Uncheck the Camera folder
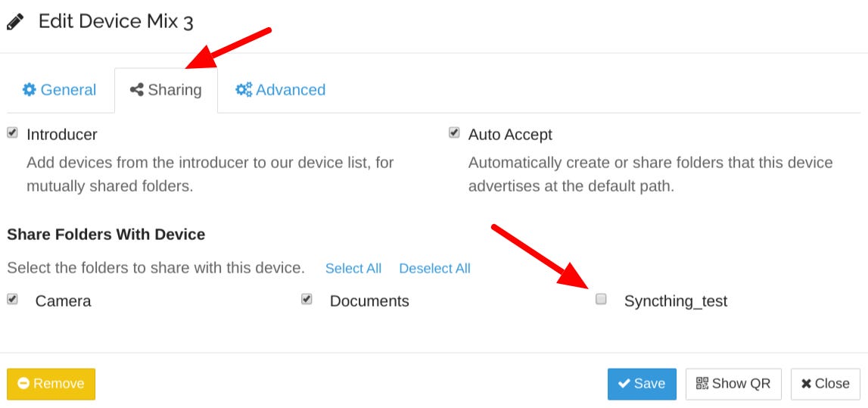Image resolution: width=868 pixels, height=408 pixels. 12,299
